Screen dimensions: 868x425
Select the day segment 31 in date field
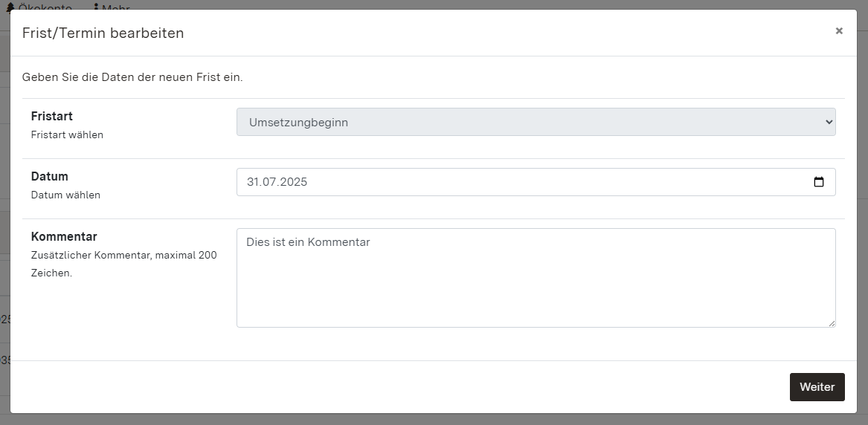(254, 182)
